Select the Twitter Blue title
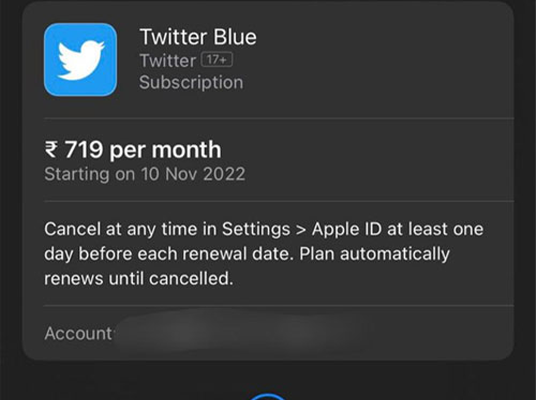 [198, 37]
